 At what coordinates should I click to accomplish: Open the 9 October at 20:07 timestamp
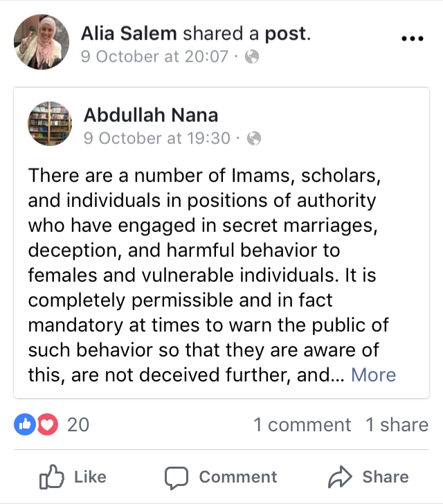(154, 57)
